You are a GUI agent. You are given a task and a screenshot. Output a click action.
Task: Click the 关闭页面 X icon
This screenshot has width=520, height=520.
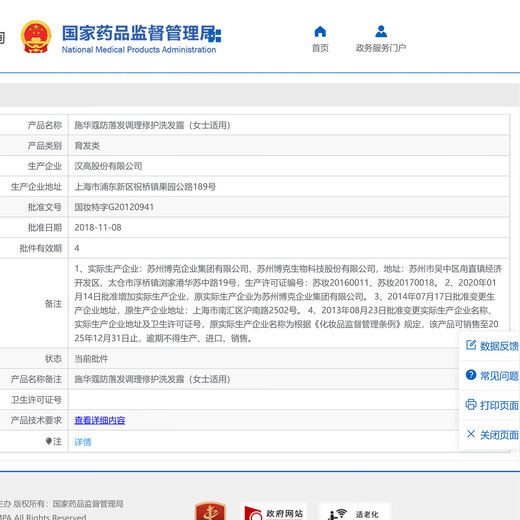click(x=471, y=434)
